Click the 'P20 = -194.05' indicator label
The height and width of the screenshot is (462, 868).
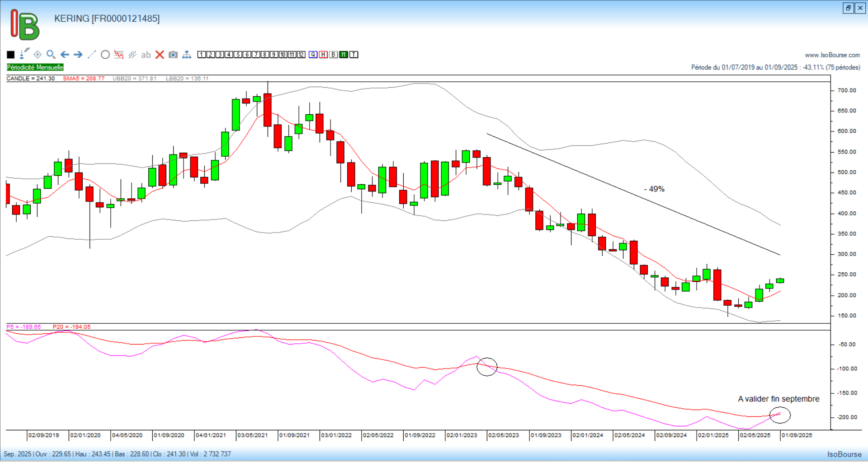[x=71, y=327]
